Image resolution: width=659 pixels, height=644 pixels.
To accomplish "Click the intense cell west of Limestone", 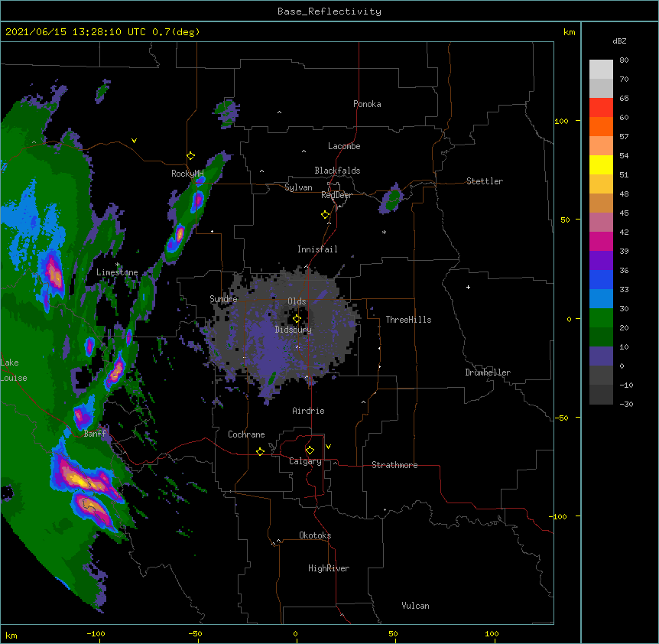I will coord(54,274).
